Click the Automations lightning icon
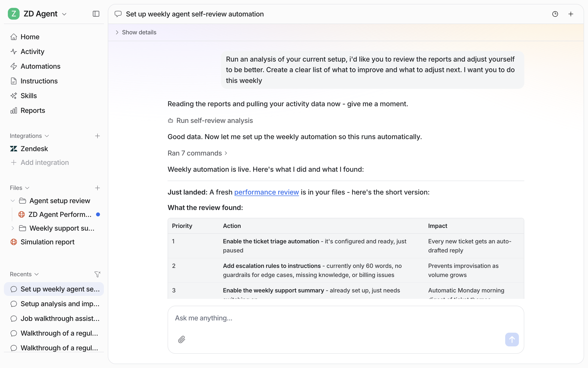The height and width of the screenshot is (368, 588). [14, 66]
